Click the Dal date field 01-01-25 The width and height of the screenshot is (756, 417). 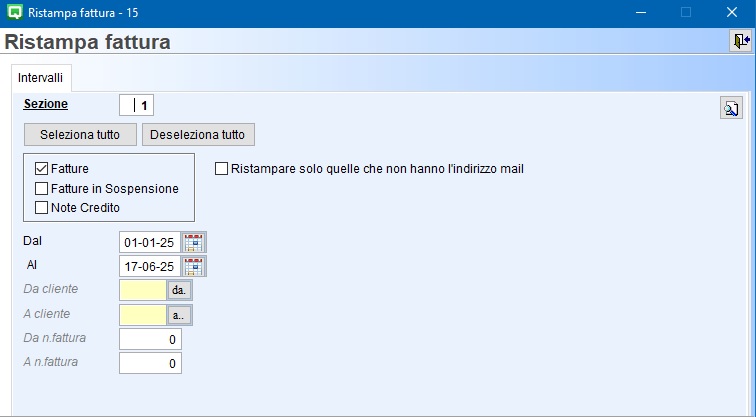click(x=150, y=242)
